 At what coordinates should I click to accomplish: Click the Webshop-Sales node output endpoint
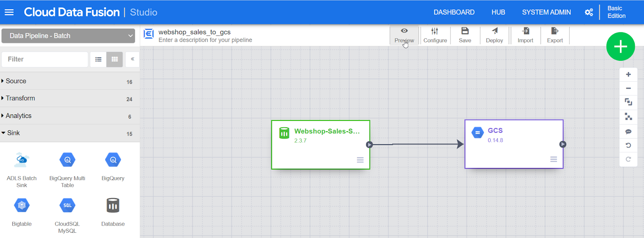(369, 145)
